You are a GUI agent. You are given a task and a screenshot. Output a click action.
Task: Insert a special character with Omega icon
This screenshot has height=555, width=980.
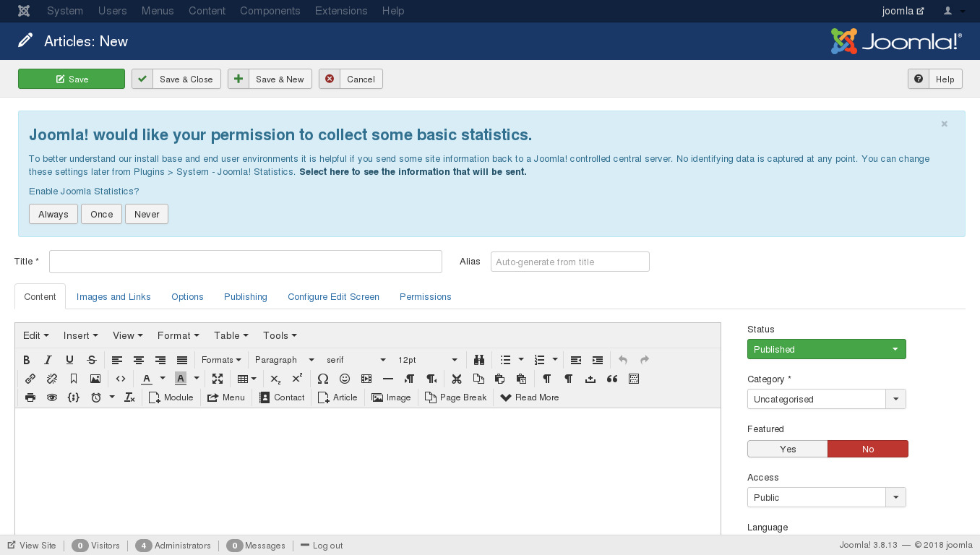(323, 379)
